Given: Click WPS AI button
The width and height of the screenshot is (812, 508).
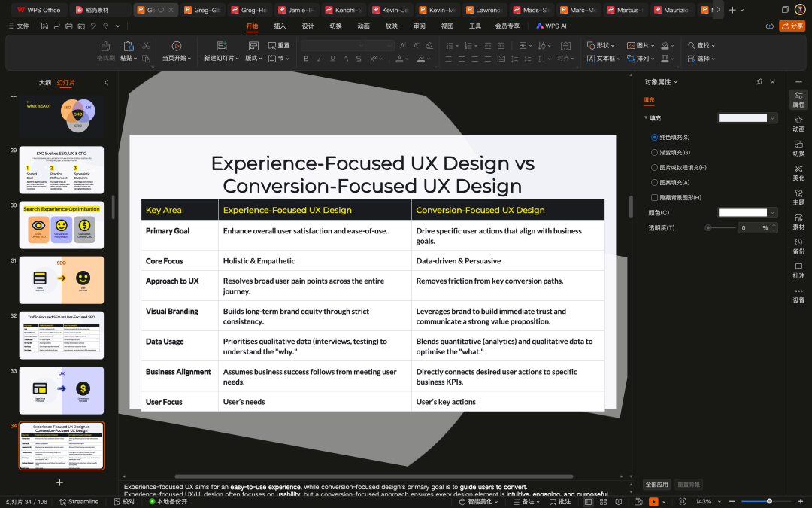Looking at the screenshot, I should [x=551, y=26].
